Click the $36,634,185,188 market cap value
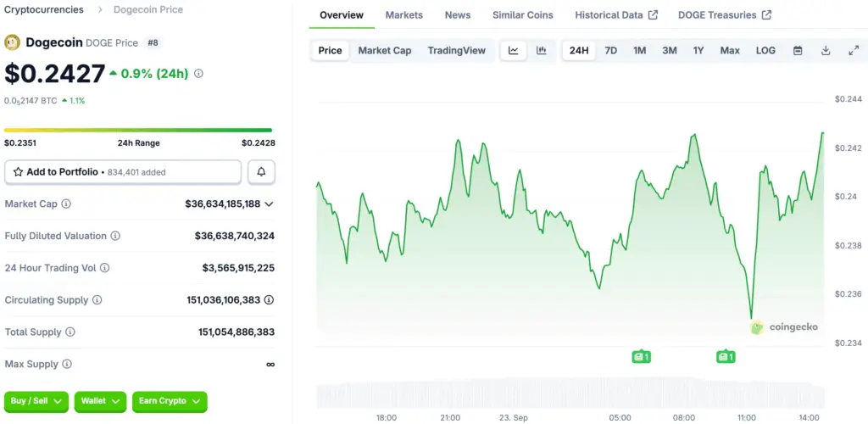The width and height of the screenshot is (868, 424). coord(223,204)
